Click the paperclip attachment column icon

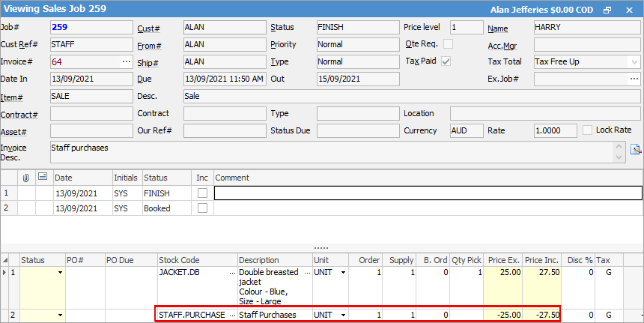tap(26, 178)
